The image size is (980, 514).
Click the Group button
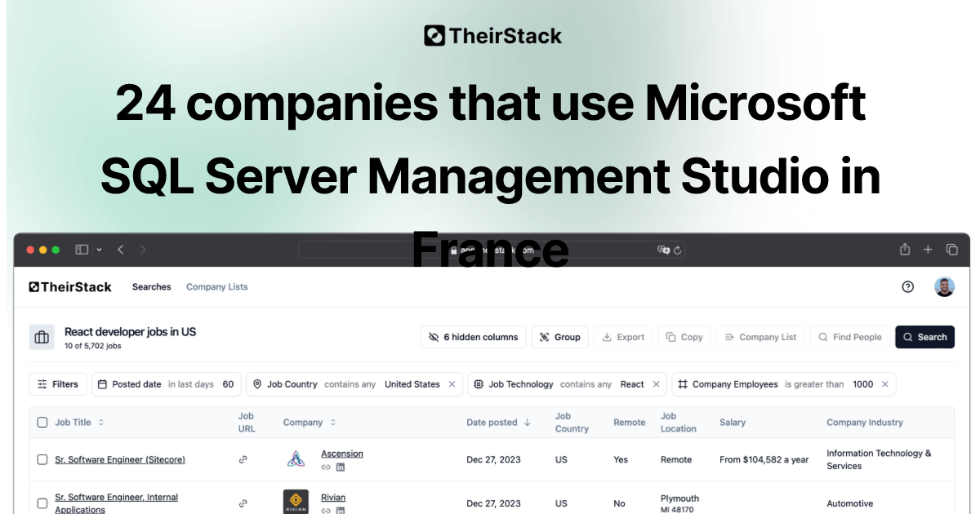(560, 337)
